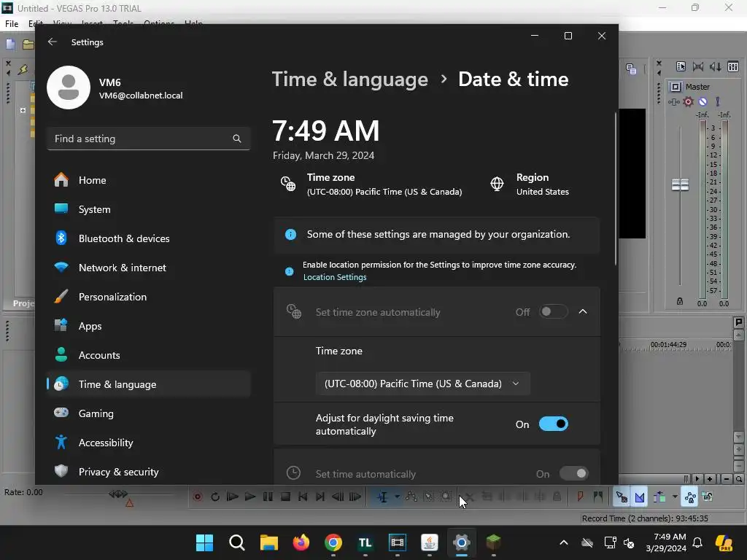Viewport: 747px width, 560px height.
Task: Select Time & language in the sidebar
Action: (149, 384)
